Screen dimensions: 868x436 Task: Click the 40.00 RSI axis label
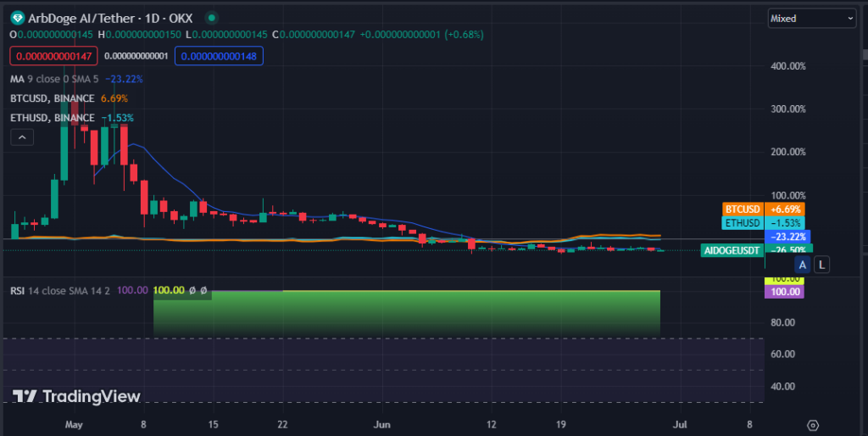pos(782,386)
